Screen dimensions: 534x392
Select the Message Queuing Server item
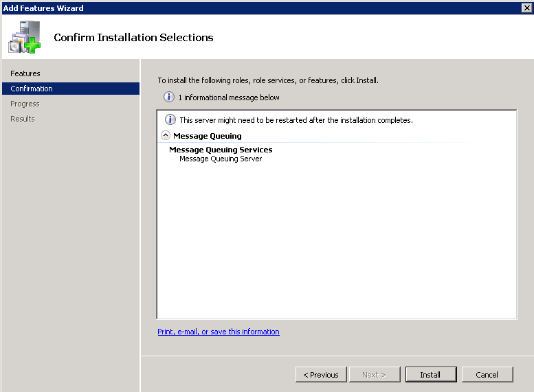tap(221, 159)
